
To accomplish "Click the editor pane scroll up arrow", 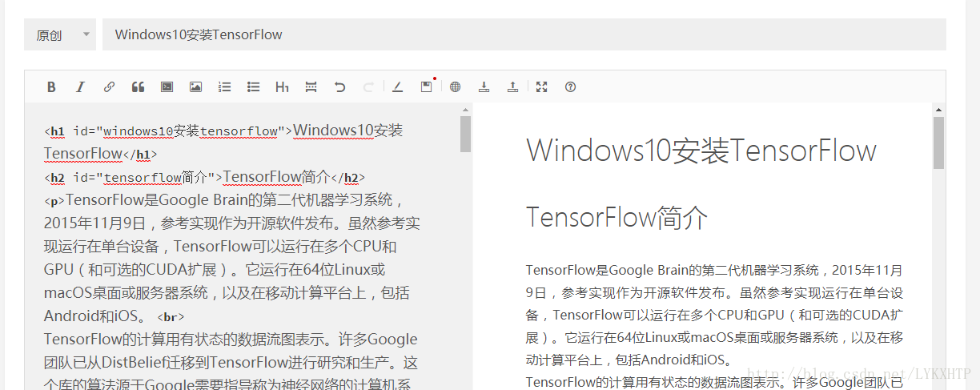I will click(x=465, y=110).
